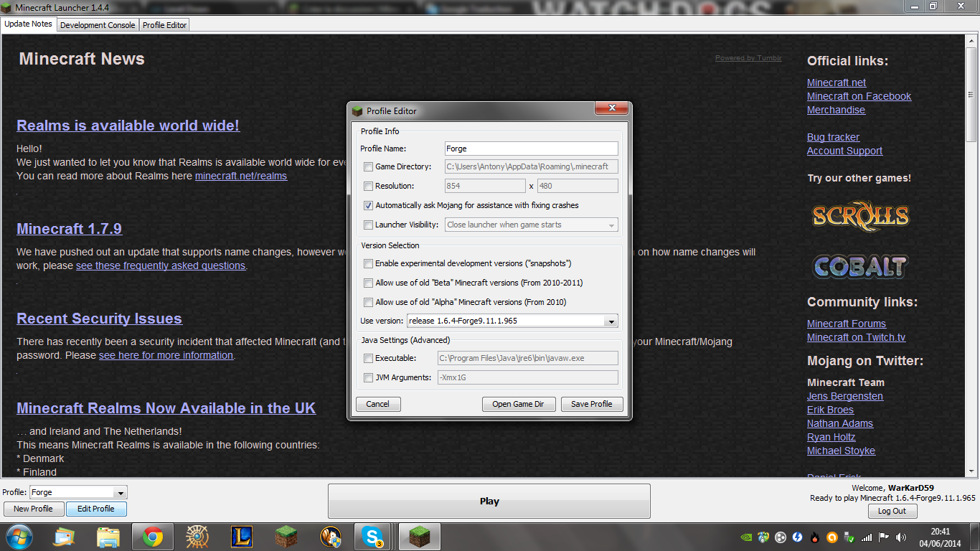980x551 pixels.
Task: Click the safely remove hardware tray icon
Action: (849, 537)
